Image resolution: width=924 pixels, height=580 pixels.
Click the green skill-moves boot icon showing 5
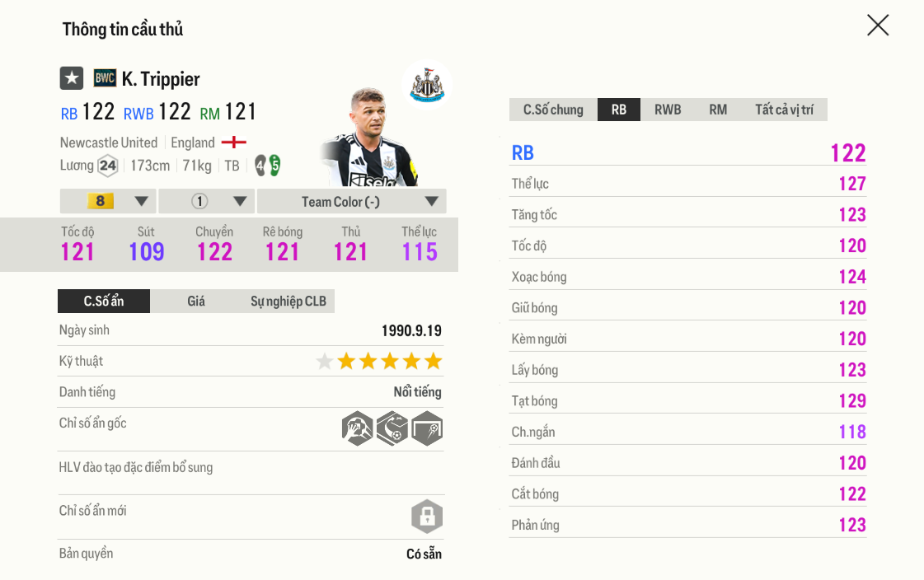[x=273, y=166]
